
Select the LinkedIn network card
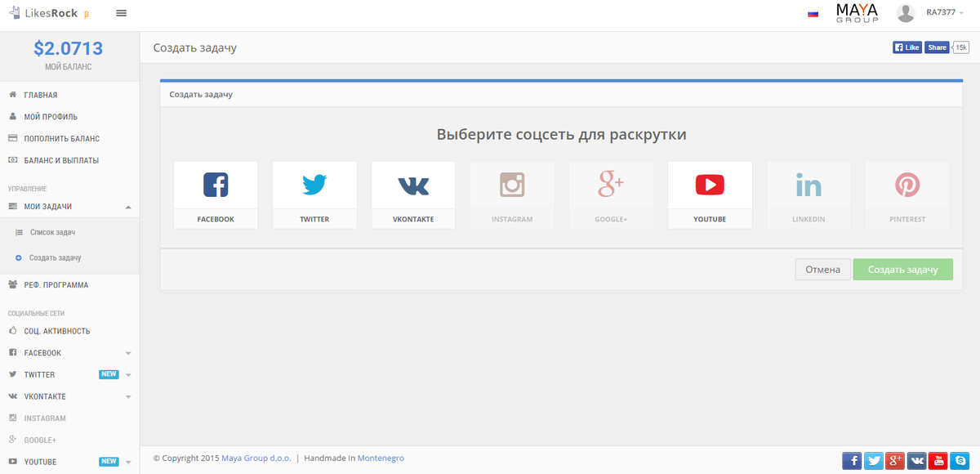(x=808, y=195)
